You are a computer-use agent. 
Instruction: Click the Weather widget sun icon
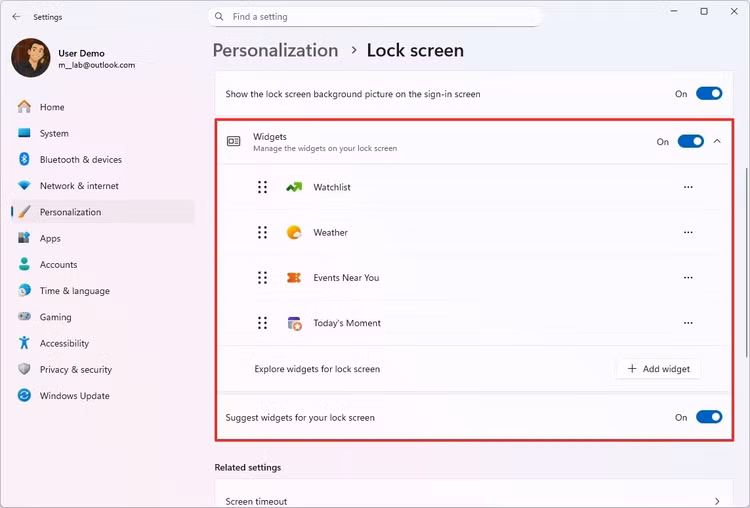pos(294,232)
